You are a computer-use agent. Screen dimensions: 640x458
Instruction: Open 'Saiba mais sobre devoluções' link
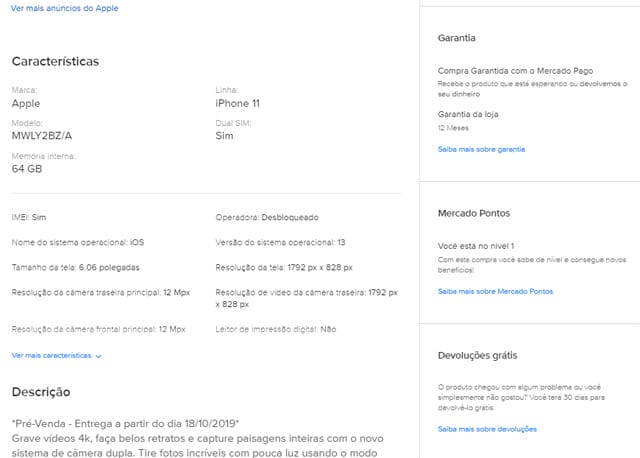pos(487,429)
